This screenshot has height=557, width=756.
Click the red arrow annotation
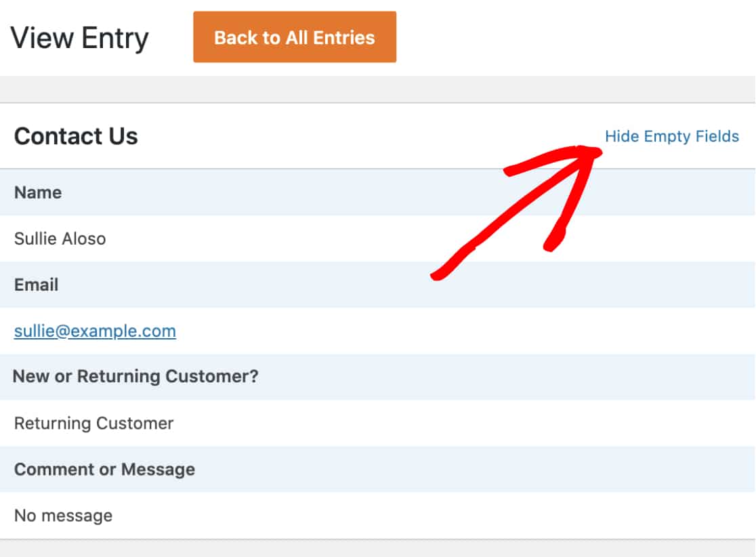click(516, 213)
